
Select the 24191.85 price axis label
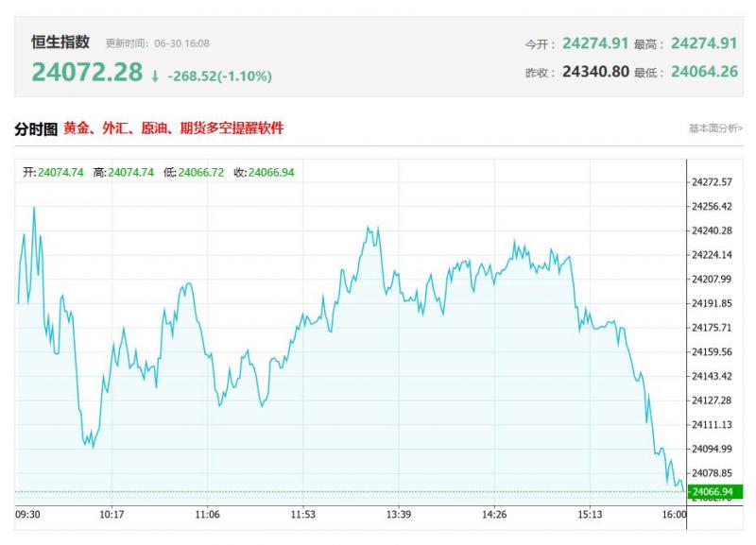pyautogui.click(x=712, y=303)
